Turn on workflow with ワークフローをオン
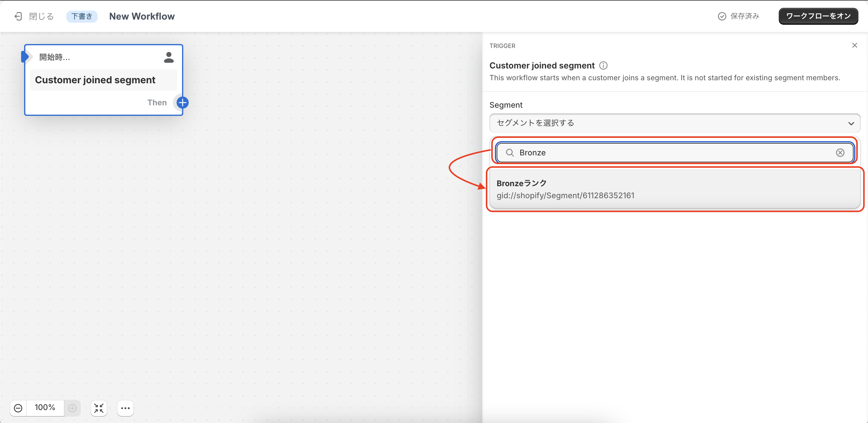This screenshot has width=868, height=423. click(x=818, y=16)
